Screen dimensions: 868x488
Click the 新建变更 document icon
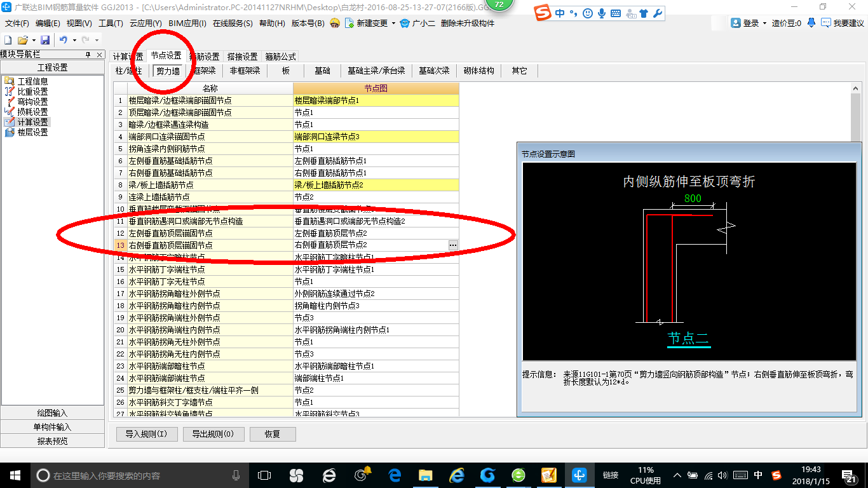[349, 23]
